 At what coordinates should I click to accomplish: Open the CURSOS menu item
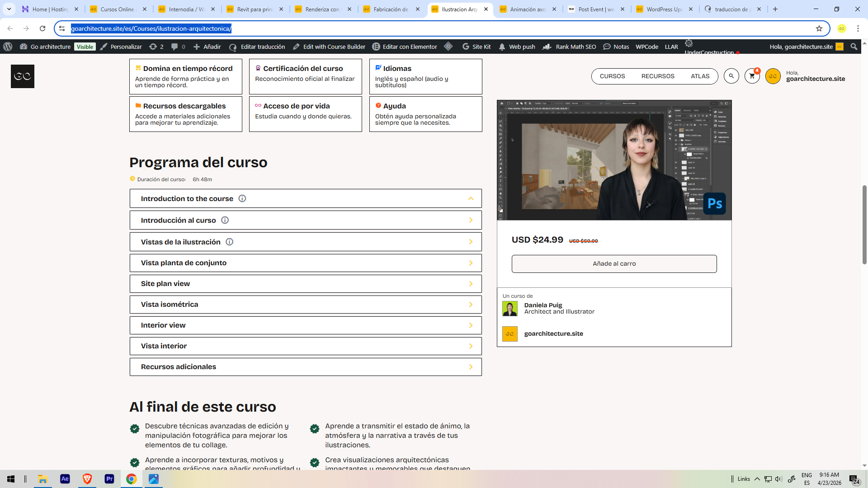click(x=612, y=76)
